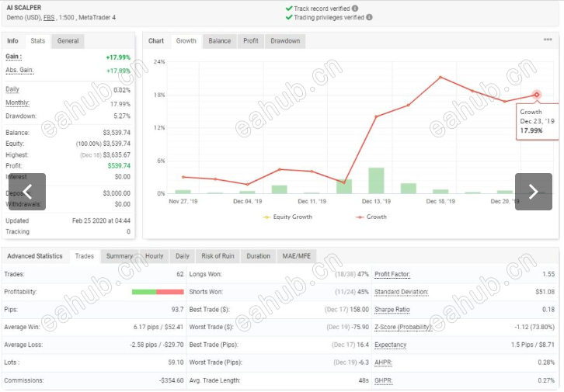This screenshot has height=392, width=564.
Task: Click the +17.99% Gain value
Action: tap(118, 57)
